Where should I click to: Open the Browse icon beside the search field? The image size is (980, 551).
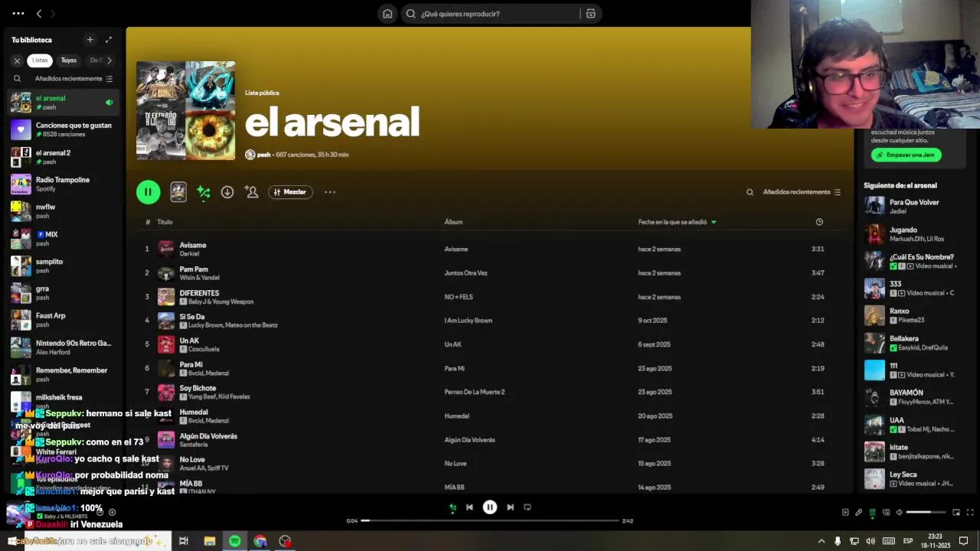pyautogui.click(x=590, y=14)
